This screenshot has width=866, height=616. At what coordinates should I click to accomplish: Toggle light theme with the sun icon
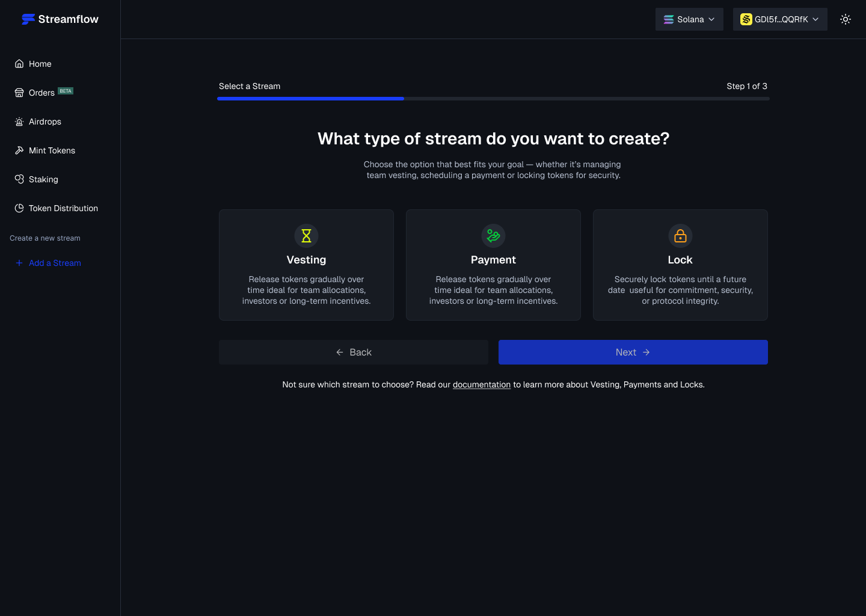pos(846,19)
